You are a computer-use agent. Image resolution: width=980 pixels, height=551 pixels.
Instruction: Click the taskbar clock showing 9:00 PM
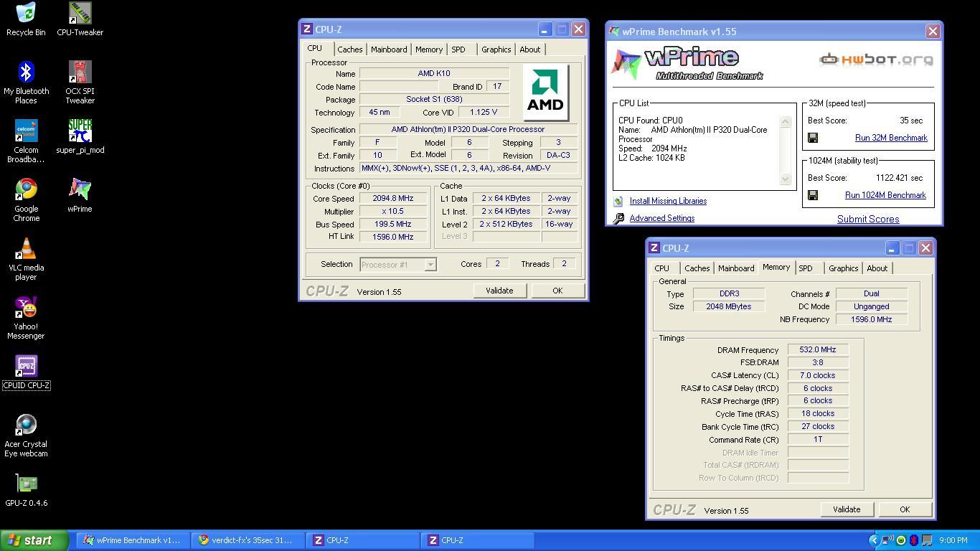point(953,540)
